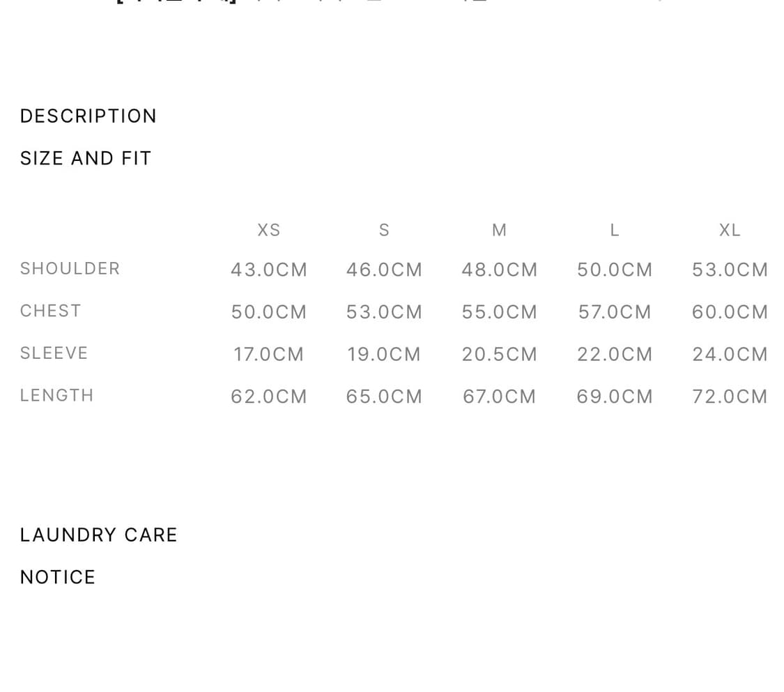Click the XS size column header
Image resolution: width=784 pixels, height=692 pixels.
coord(269,230)
